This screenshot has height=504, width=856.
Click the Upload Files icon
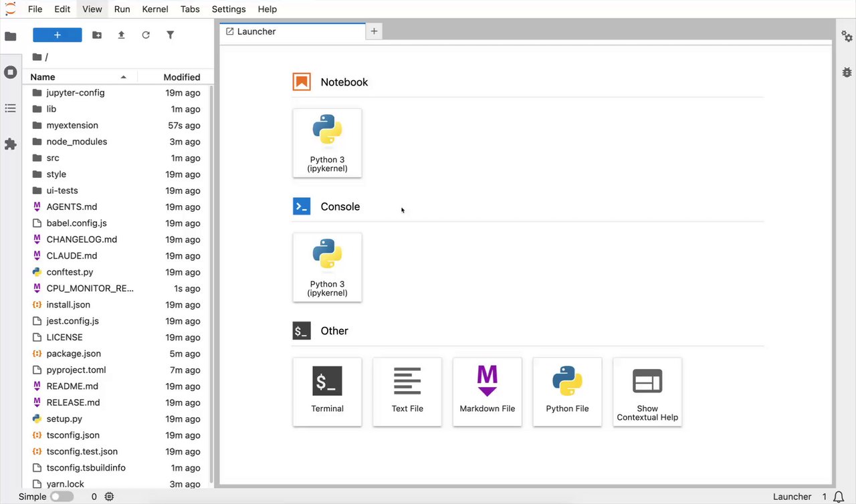pyautogui.click(x=121, y=35)
